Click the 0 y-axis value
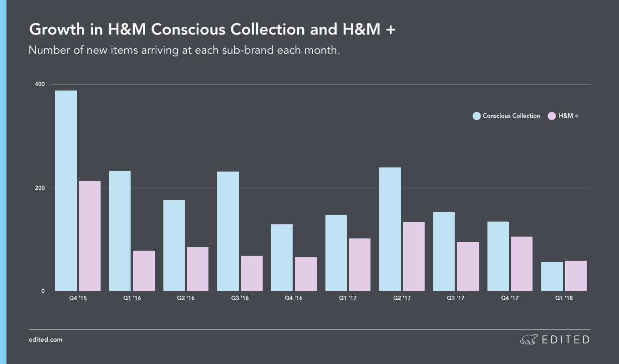 [43, 291]
